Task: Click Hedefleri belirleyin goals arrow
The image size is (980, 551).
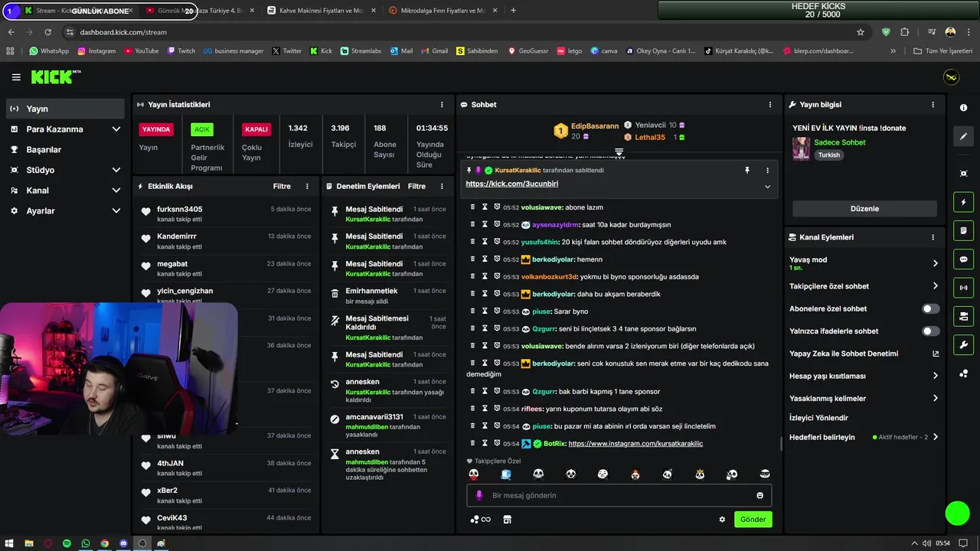Action: pos(935,438)
